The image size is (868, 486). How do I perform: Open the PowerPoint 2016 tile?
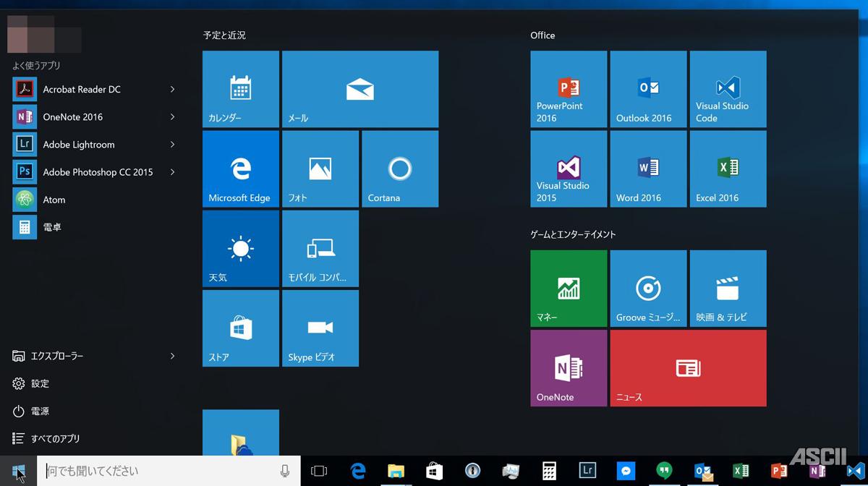click(569, 89)
